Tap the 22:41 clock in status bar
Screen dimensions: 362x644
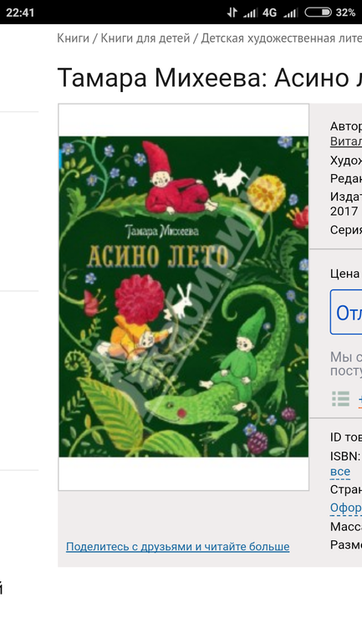click(x=20, y=13)
